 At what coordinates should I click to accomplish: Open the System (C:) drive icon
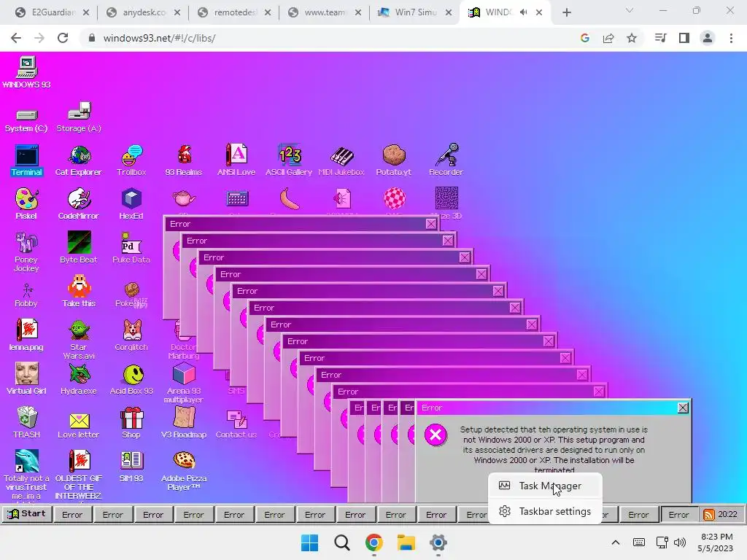(x=26, y=120)
